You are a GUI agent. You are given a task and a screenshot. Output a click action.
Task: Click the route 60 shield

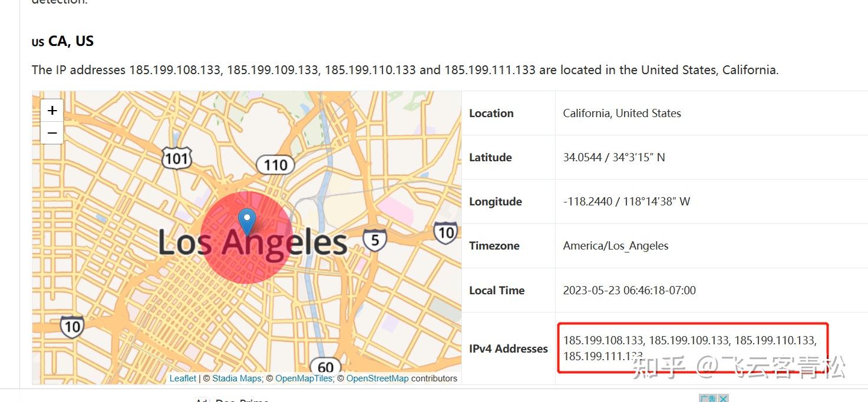325,367
